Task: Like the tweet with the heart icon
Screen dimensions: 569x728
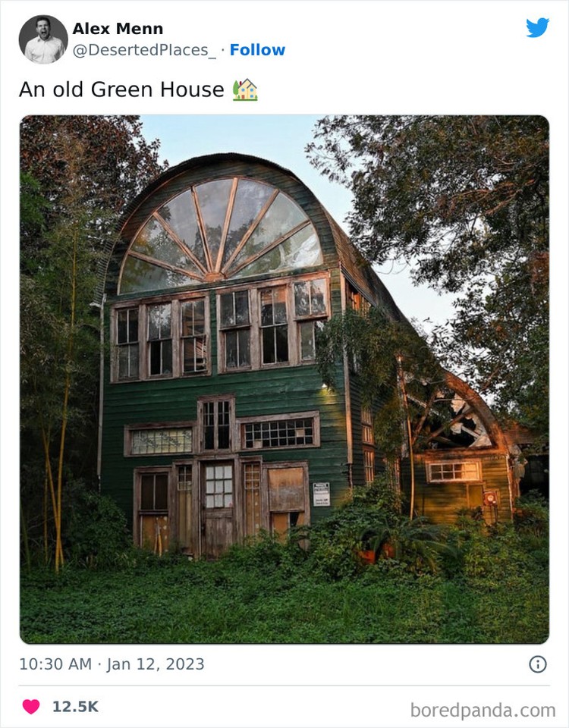Action: [31, 707]
